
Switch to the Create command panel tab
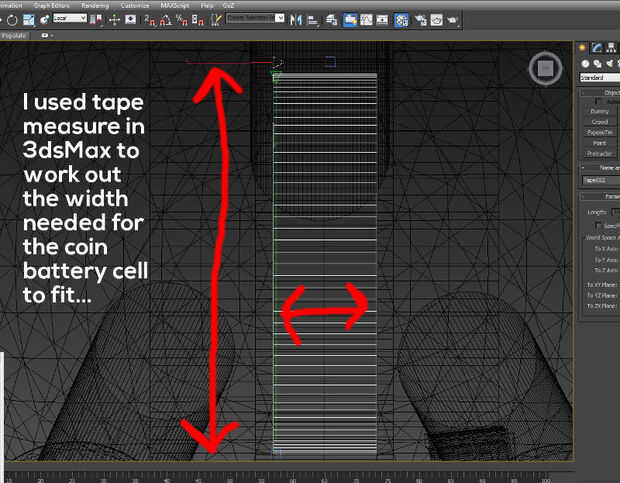[582, 48]
